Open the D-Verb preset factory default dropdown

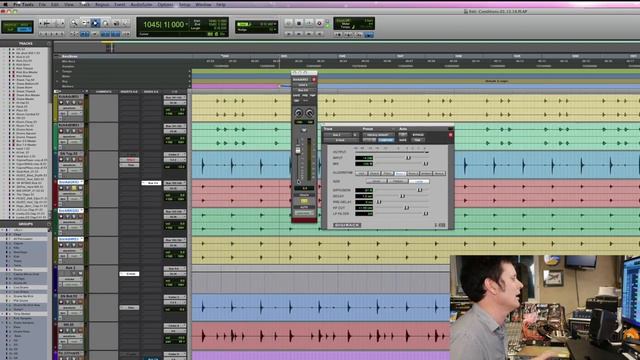click(378, 135)
